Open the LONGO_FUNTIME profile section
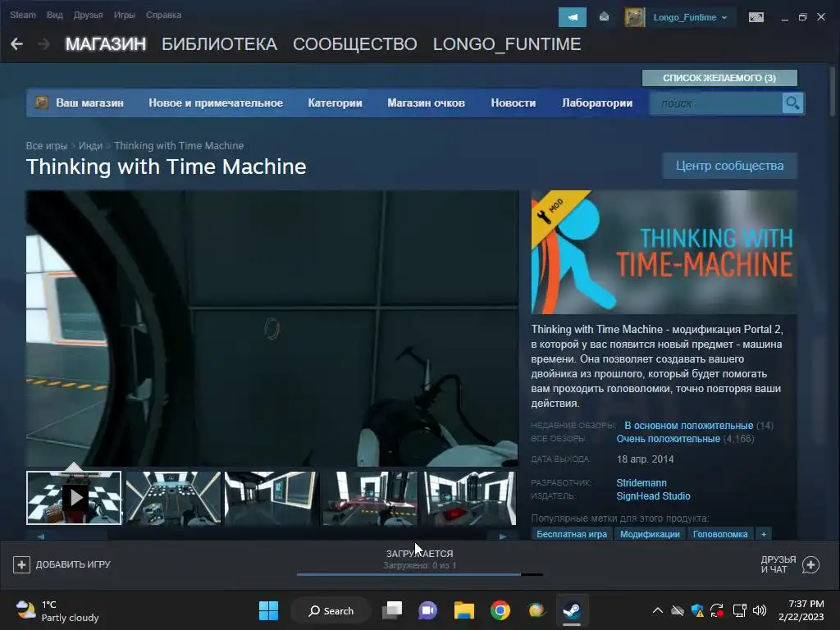This screenshot has height=630, width=840. click(x=507, y=44)
